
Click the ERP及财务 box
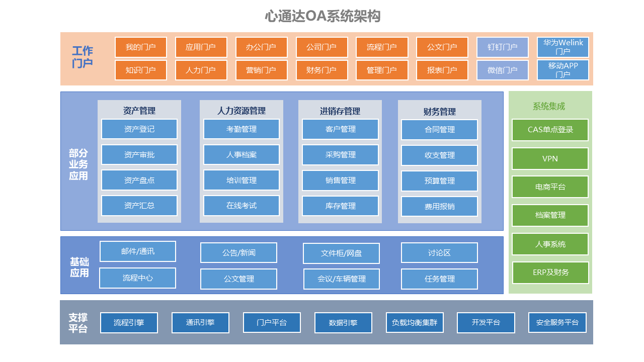(x=550, y=273)
